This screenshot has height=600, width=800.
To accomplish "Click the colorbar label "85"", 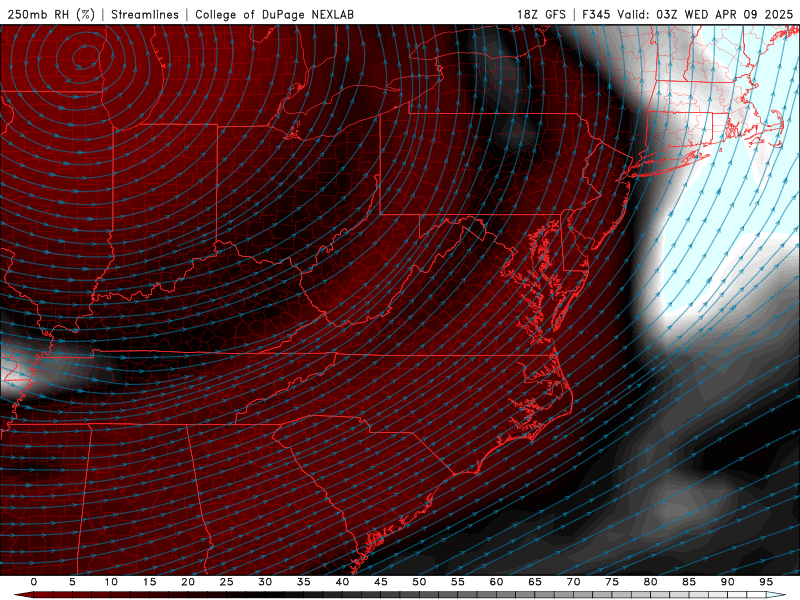I will 689,582.
